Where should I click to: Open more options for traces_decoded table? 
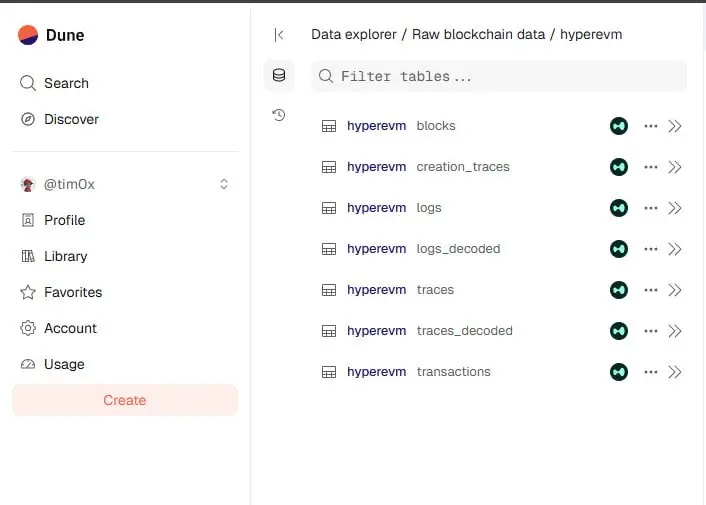click(651, 331)
